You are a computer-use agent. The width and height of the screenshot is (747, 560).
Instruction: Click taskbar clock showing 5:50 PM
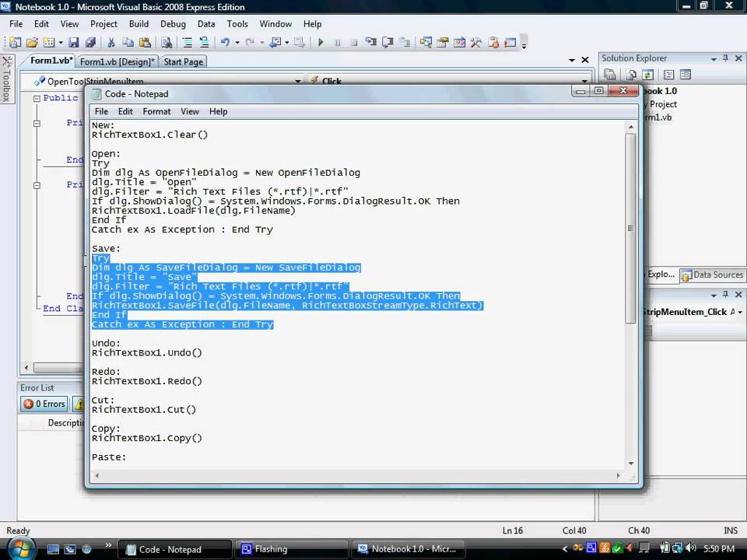tap(719, 548)
